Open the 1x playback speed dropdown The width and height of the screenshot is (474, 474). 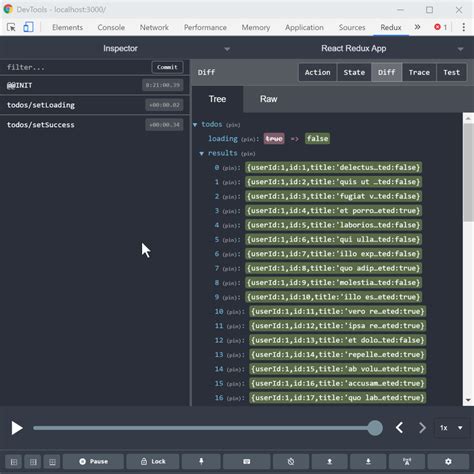tap(451, 428)
